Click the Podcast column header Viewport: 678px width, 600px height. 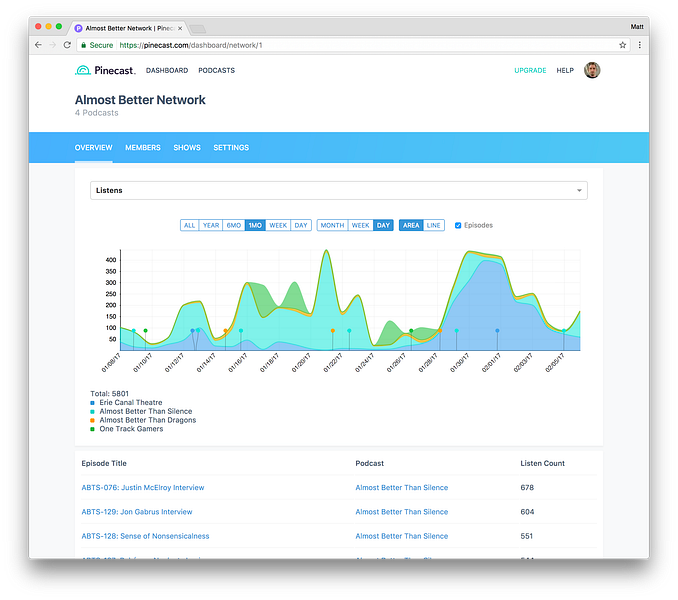[x=369, y=463]
